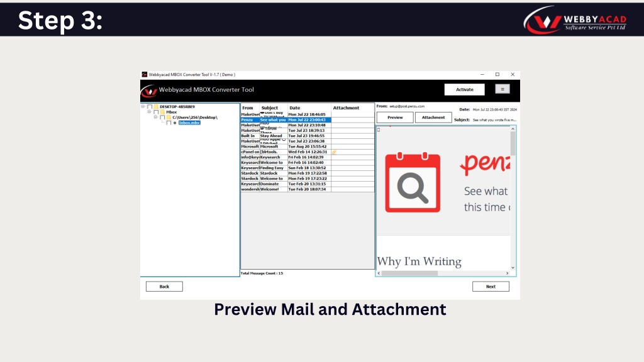Select the Microsoft email from Aug 20
This screenshot has width=644, height=362.
pyautogui.click(x=307, y=146)
